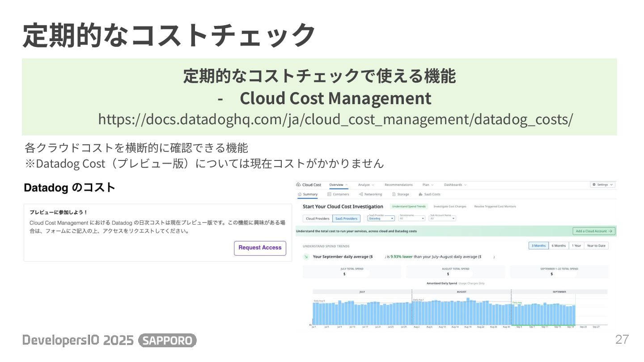The height and width of the screenshot is (362, 644).
Task: Open the docs.datadoghq.com cloud cost URL
Action: (x=335, y=120)
